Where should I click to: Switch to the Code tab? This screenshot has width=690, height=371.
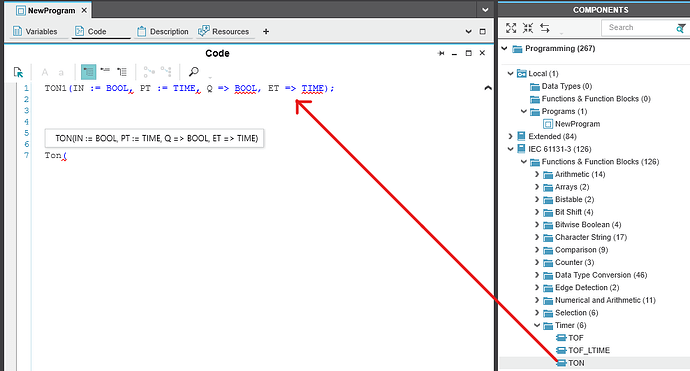[x=91, y=31]
